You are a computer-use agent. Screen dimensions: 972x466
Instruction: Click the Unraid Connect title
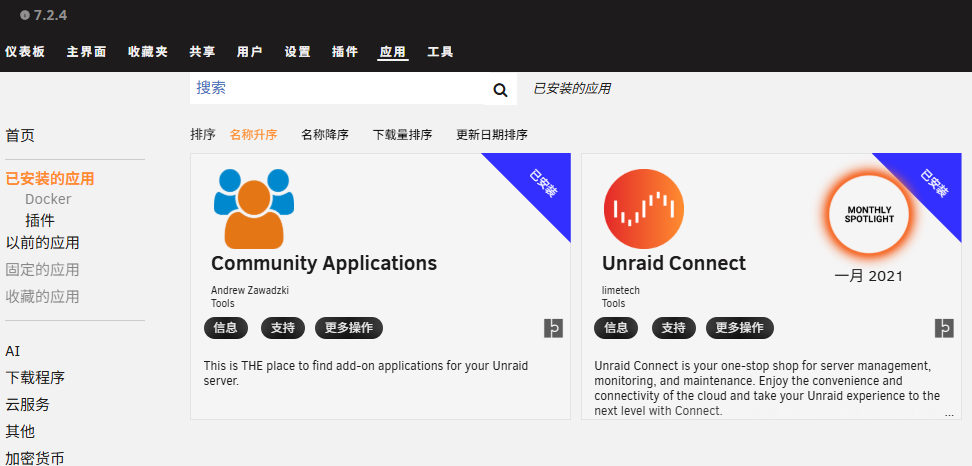tap(674, 264)
